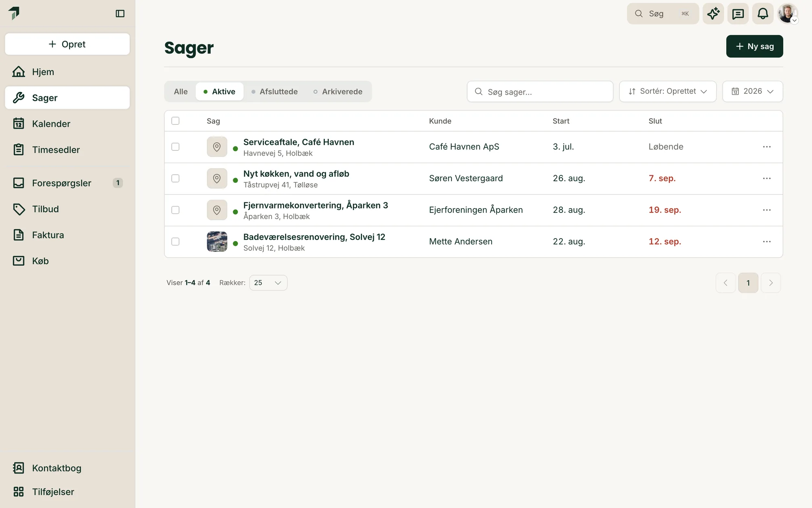Viewport: 812px width, 508px height.
Task: Switch to the Arkiverede tab
Action: 338,91
